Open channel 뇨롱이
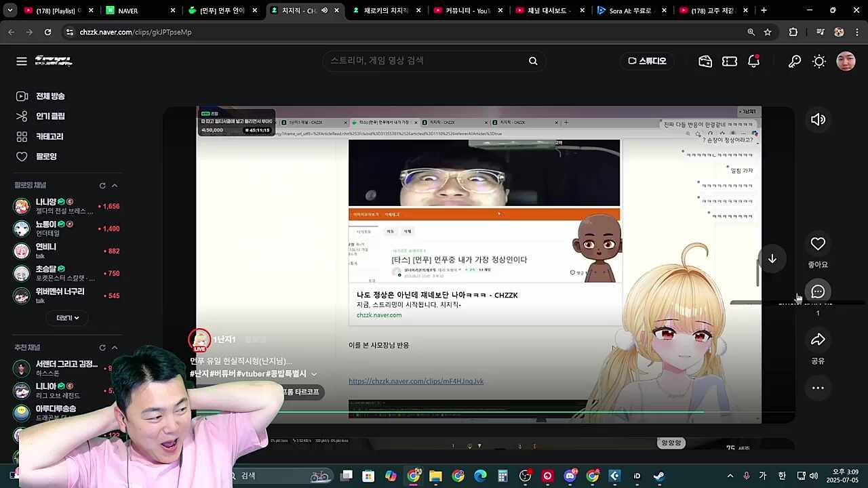This screenshot has width=868, height=488. tap(66, 228)
